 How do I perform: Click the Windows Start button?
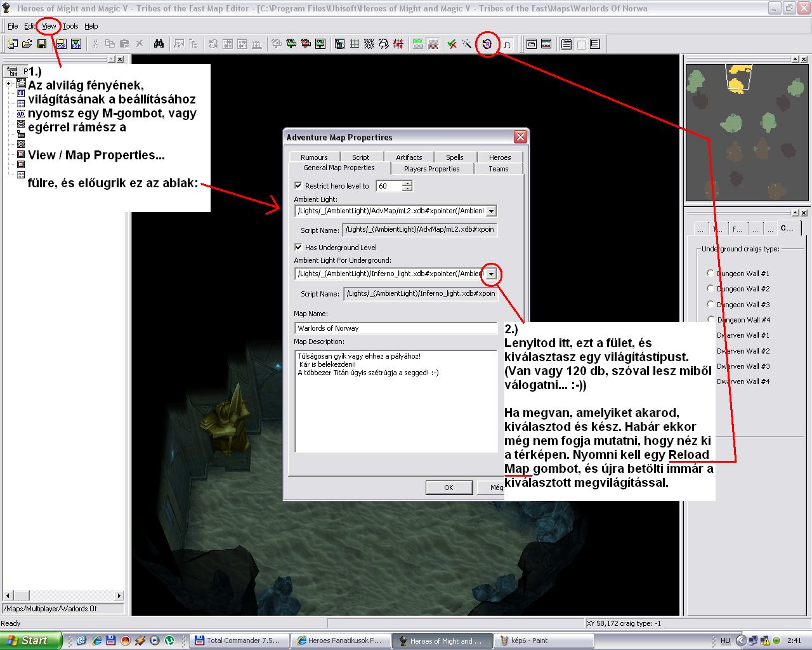[x=31, y=640]
